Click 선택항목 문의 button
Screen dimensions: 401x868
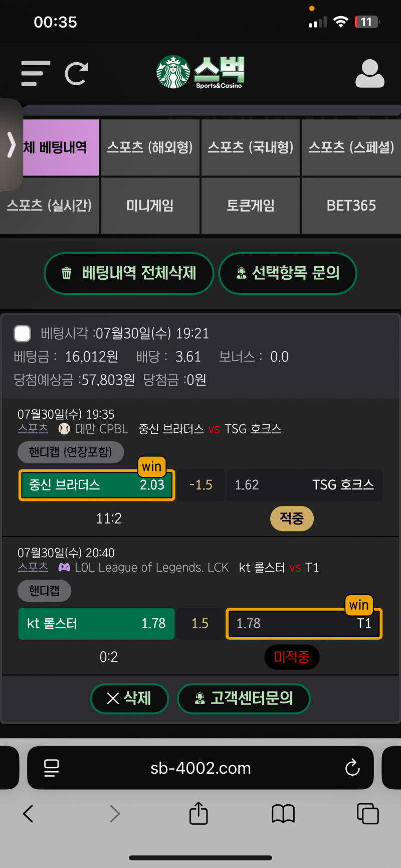tap(288, 273)
